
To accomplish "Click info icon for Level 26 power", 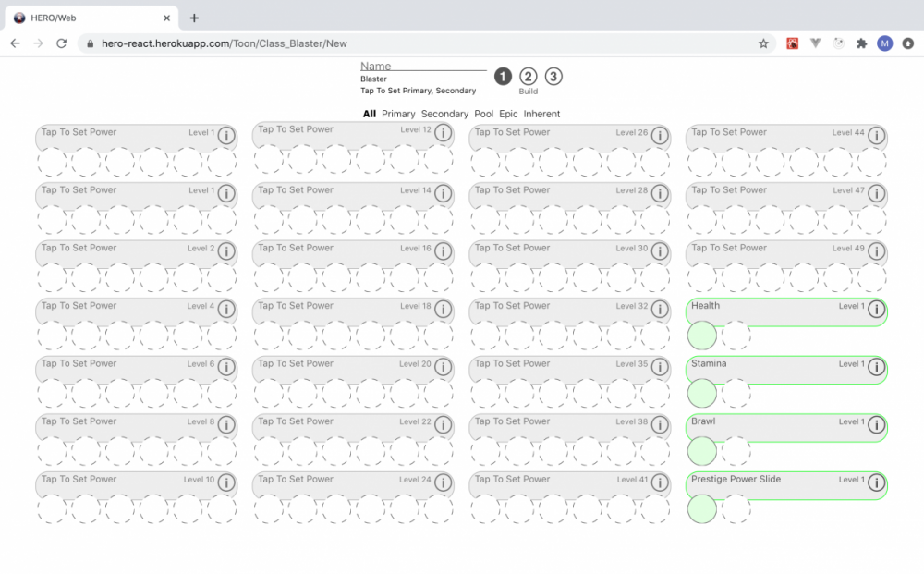I will (659, 136).
